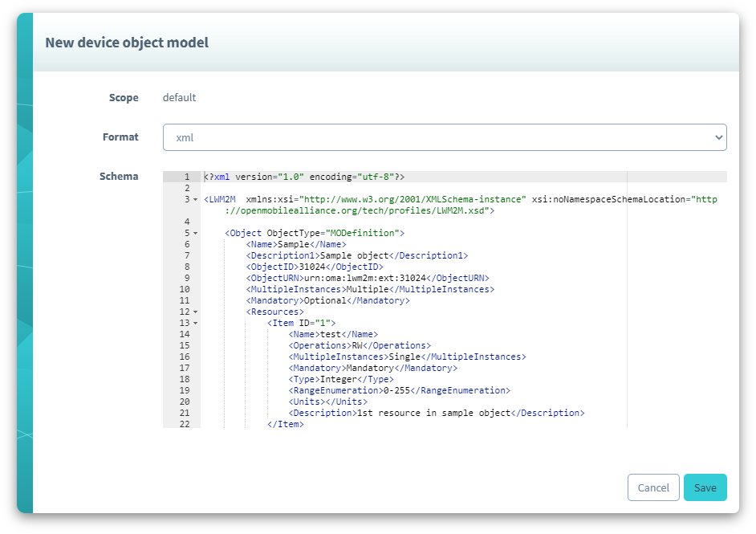Collapse the LWM2M root element fold arrow
756x534 pixels.
pyautogui.click(x=193, y=198)
